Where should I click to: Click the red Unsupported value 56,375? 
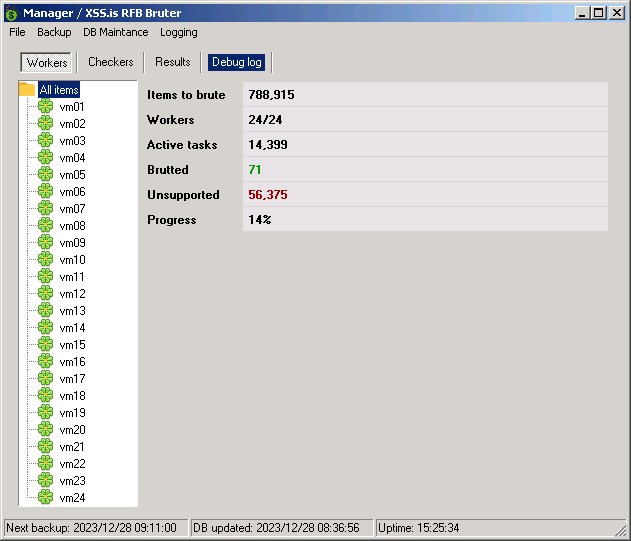click(x=268, y=194)
